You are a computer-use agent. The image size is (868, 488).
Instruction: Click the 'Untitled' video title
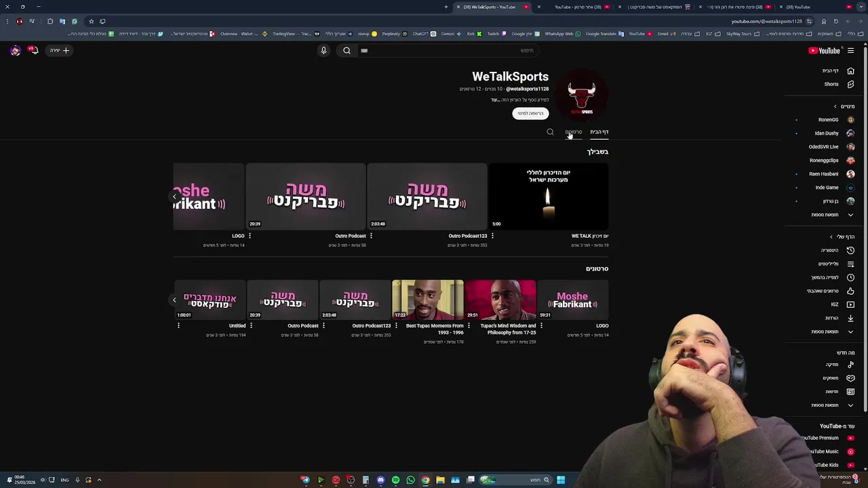237,326
